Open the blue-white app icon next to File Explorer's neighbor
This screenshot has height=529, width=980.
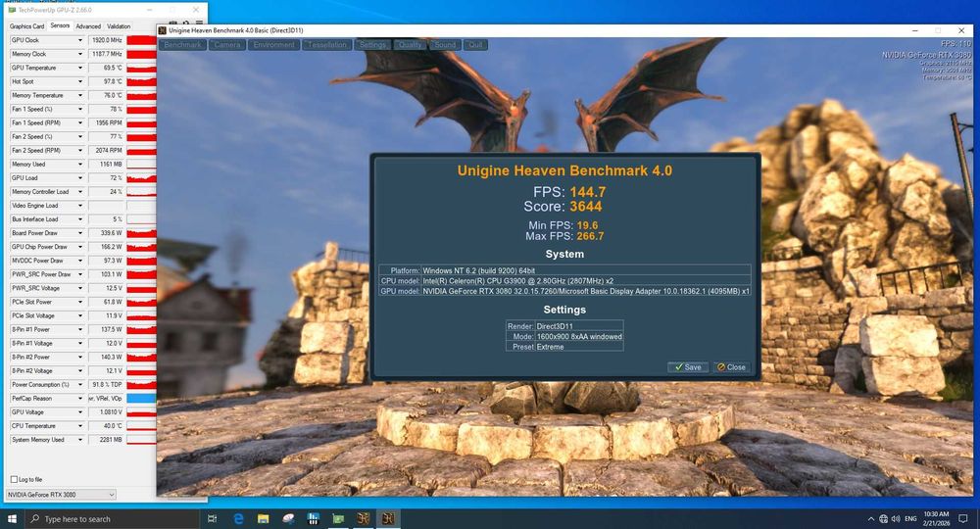pos(314,518)
